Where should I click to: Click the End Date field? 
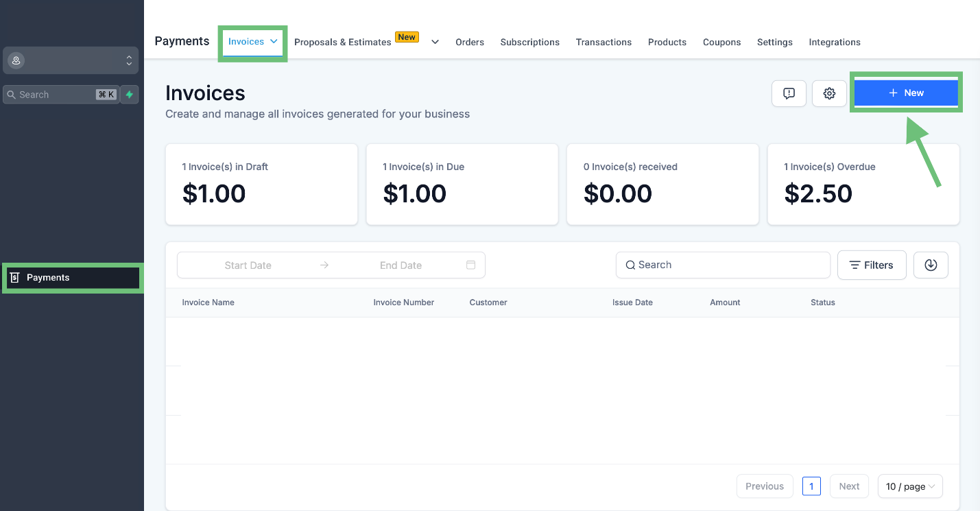401,265
